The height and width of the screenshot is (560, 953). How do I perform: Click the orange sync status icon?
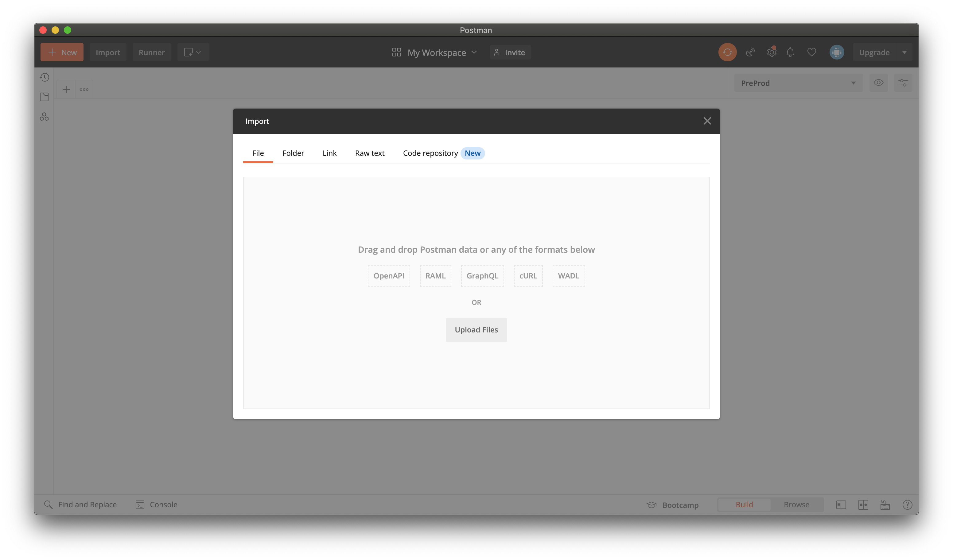(x=727, y=52)
